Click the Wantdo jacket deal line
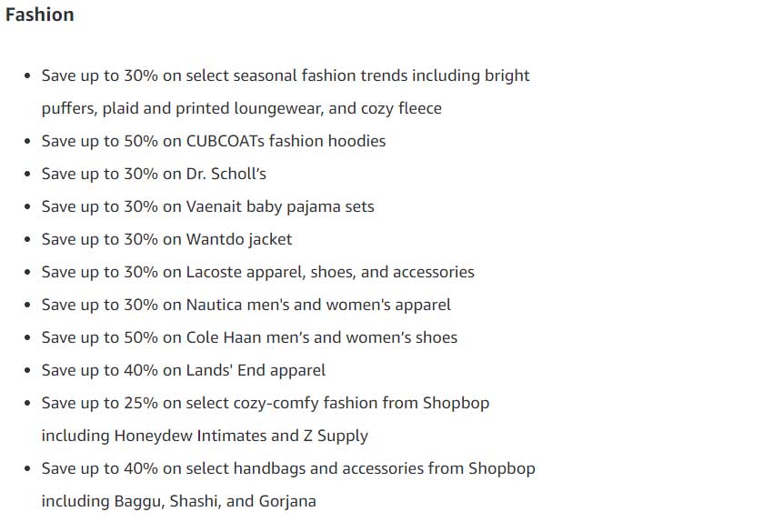This screenshot has height=532, width=773. coord(166,239)
